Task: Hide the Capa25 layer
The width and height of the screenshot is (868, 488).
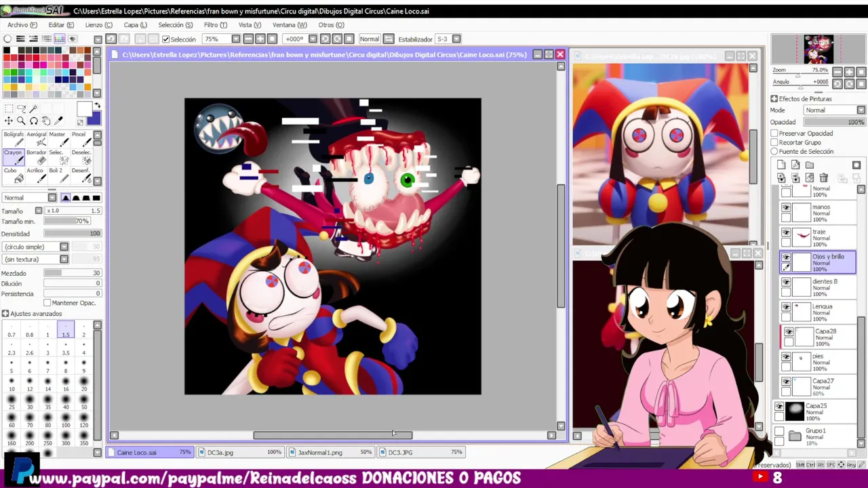Action: tap(779, 407)
